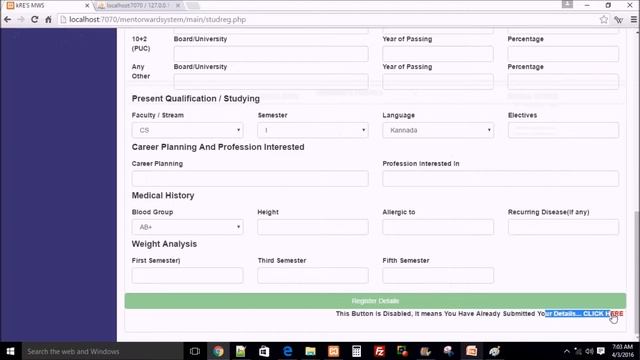Viewport: 640px width, 360px height.
Task: Click Any Other Year of Passing field
Action: 438,82
